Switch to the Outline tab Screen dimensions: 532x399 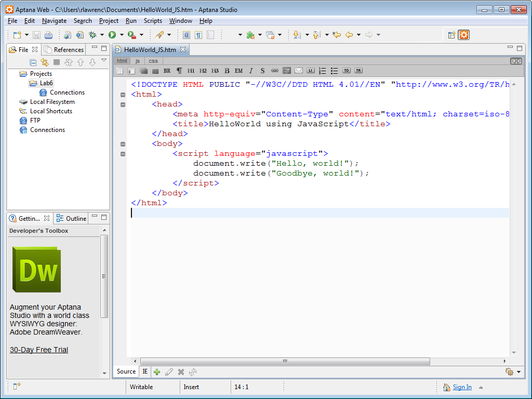tap(71, 219)
